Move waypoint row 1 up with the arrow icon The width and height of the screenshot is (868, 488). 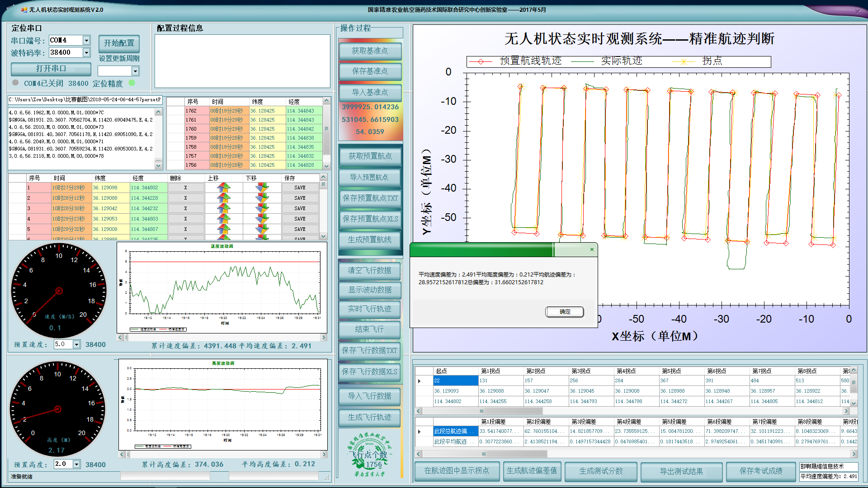[x=224, y=188]
